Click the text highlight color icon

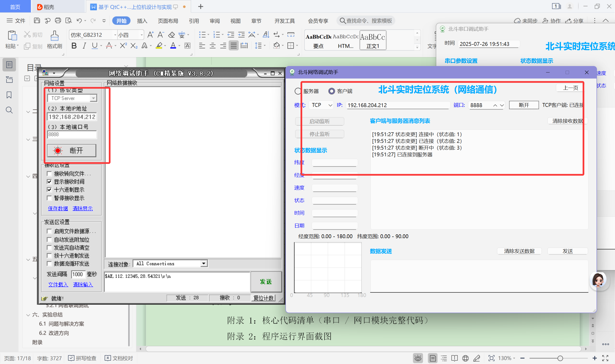click(159, 46)
